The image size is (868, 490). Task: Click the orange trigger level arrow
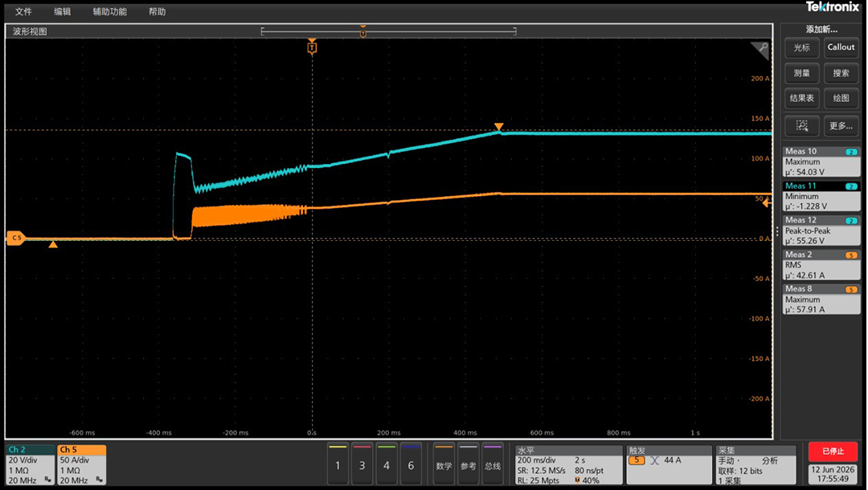click(767, 203)
